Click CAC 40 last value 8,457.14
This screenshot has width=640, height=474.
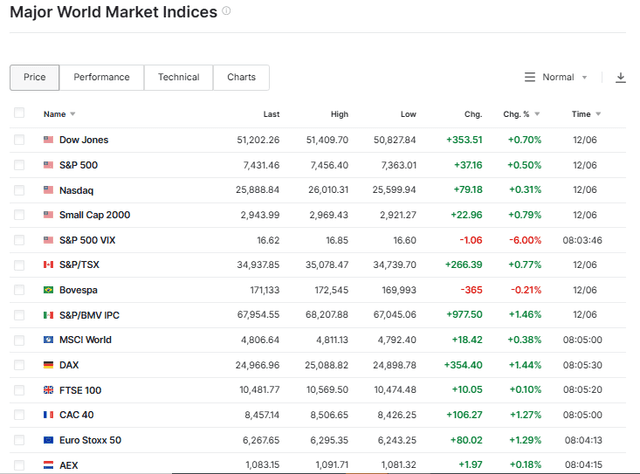262,415
